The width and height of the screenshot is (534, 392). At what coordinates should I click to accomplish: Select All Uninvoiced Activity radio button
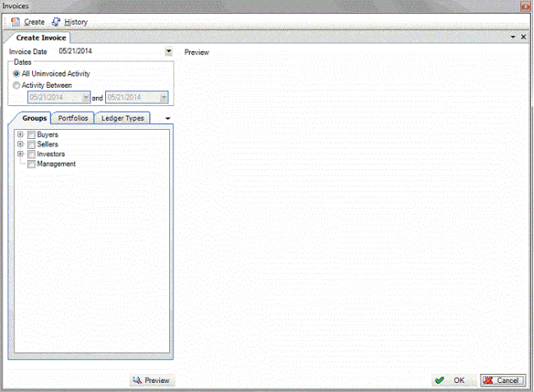[16, 74]
